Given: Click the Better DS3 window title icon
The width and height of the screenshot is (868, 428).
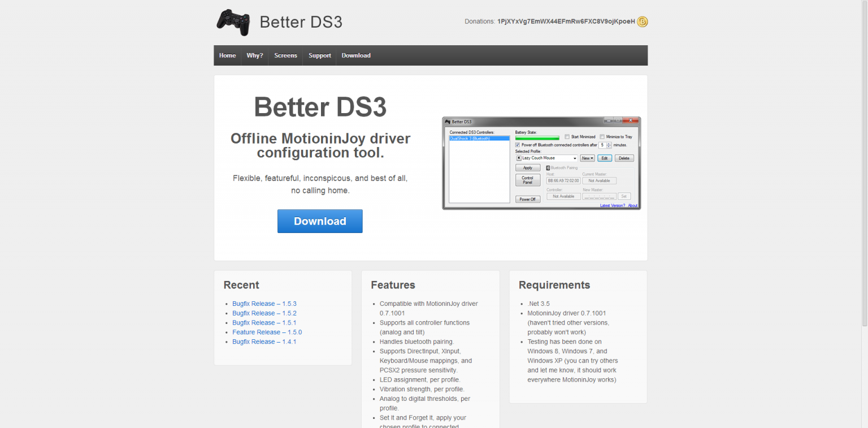Looking at the screenshot, I should coord(448,122).
